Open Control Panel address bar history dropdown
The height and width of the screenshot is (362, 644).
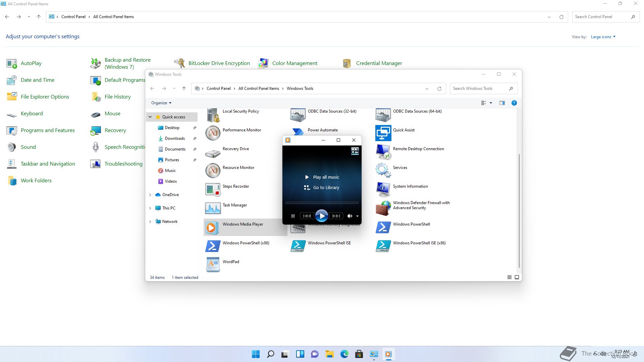549,17
